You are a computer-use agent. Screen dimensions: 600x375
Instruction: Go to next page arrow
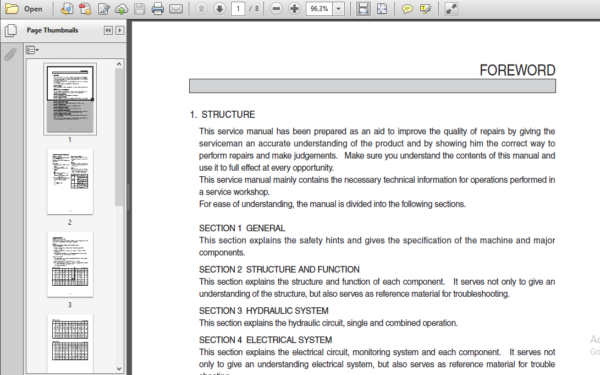pyautogui.click(x=219, y=8)
